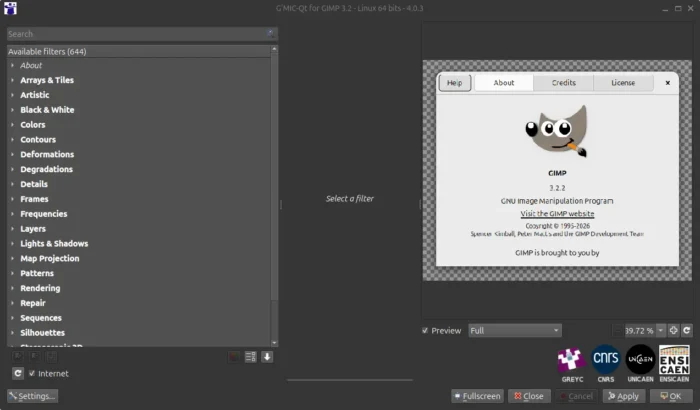Viewport: 700px width, 410px height.
Task: Select Rendering in the filter tree
Action: 40,288
